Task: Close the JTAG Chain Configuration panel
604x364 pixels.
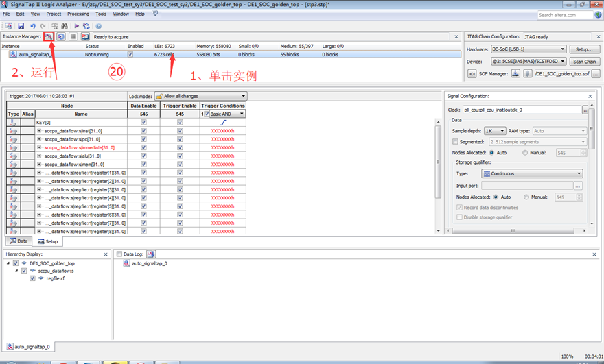Action: click(599, 36)
